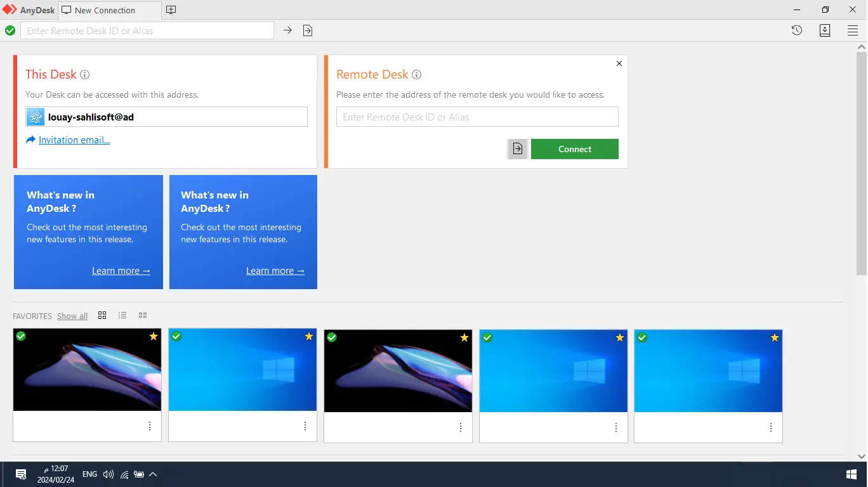Click the vertical scrollbar down arrow
Viewport: 868px width, 487px height.
(862, 455)
